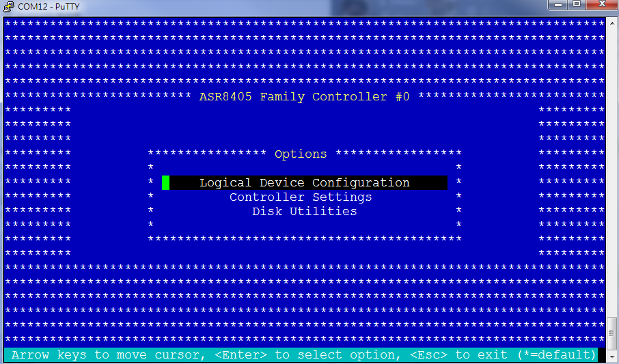Select Controller Settings option

coord(301,197)
